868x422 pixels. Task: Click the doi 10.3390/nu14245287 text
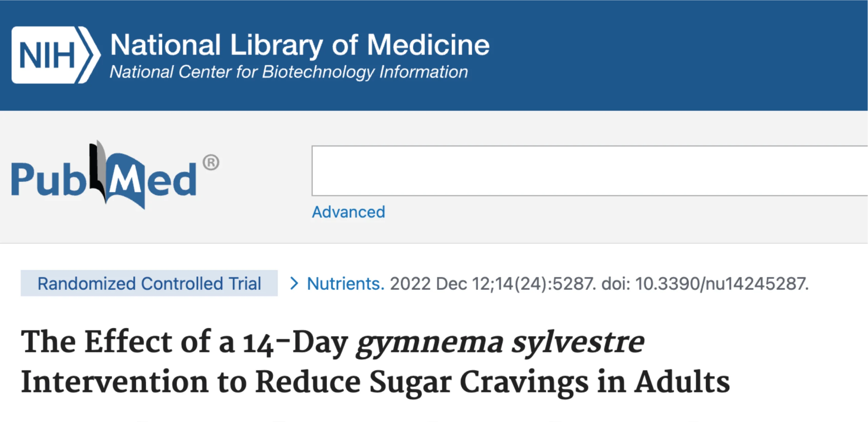click(x=705, y=284)
